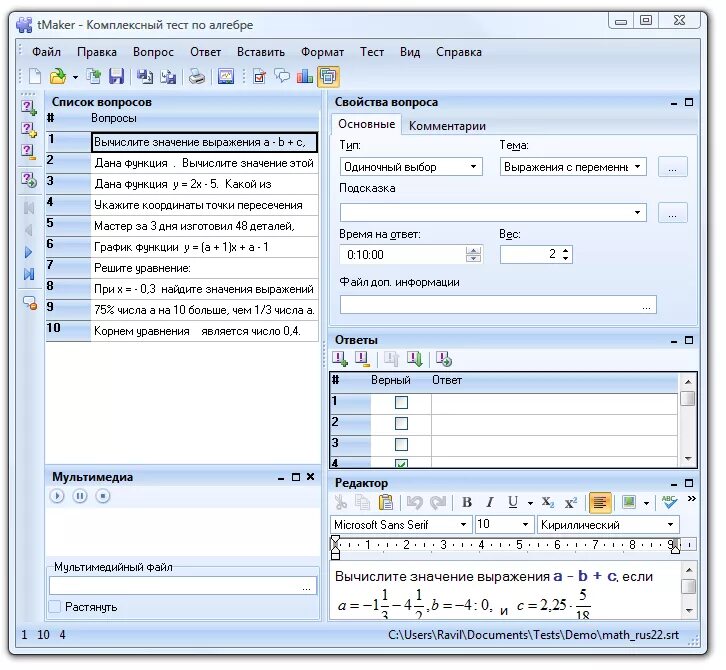Click the browse button next to Подсказка
Image resolution: width=726 pixels, height=670 pixels.
point(672,213)
